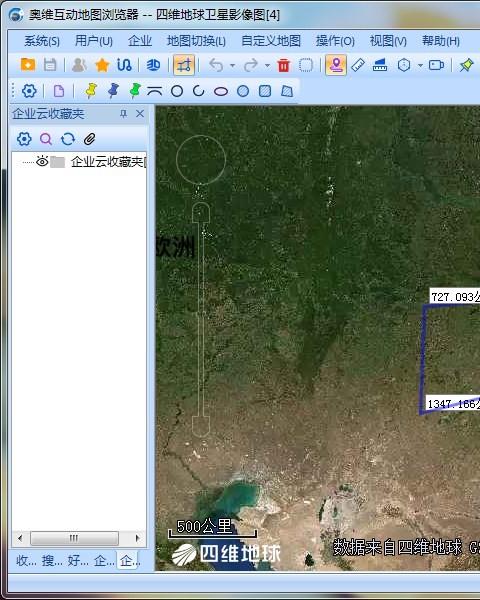
Task: Click the paperclip attachment icon
Action: (90, 139)
